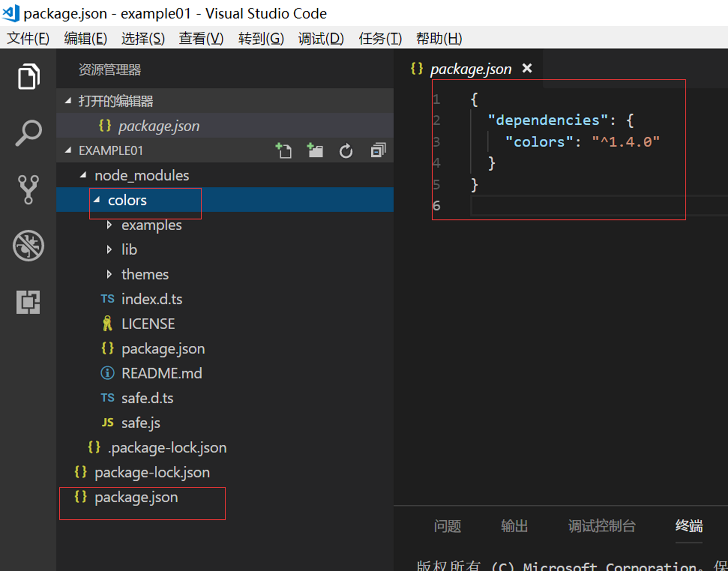Expand the themes folder
728x571 pixels.
pos(109,274)
